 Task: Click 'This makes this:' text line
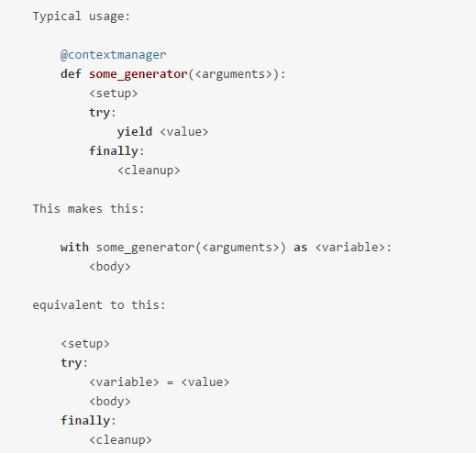coord(88,209)
